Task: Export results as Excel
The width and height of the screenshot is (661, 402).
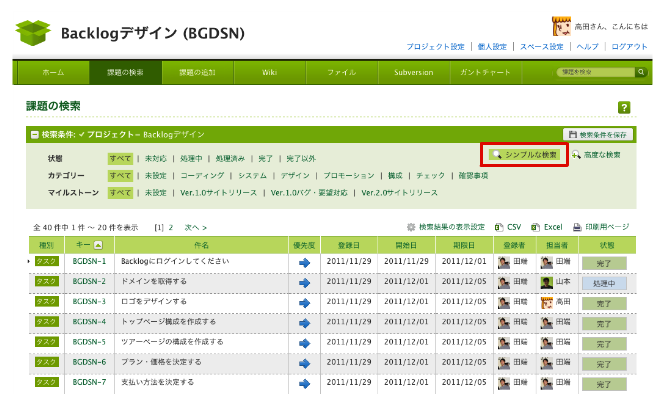Action: pos(547,227)
